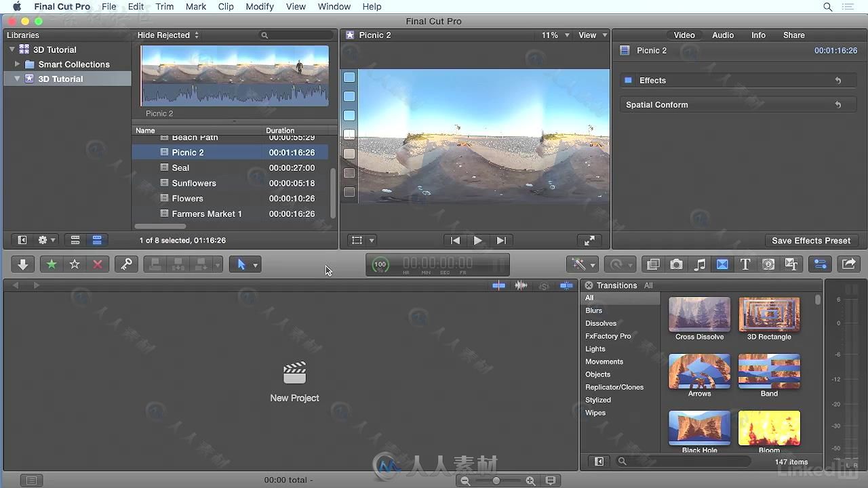The height and width of the screenshot is (488, 868).
Task: Show the Effects Browser icon
Action: click(653, 264)
